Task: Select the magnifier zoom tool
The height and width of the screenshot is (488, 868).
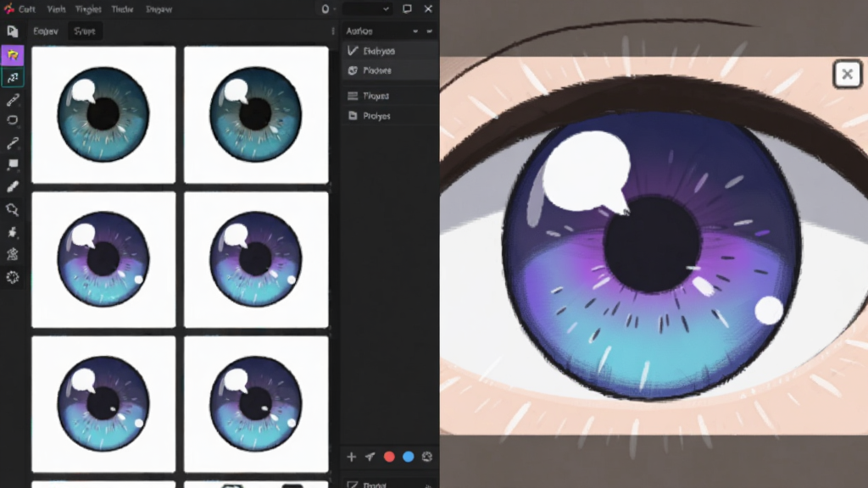Action: 12,209
